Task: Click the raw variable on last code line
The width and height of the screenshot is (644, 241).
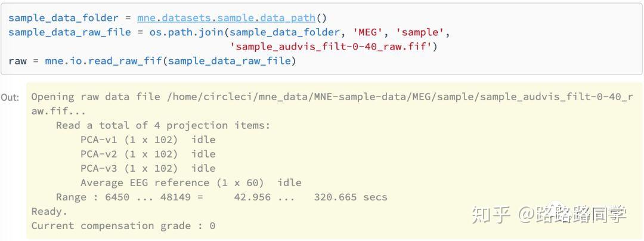Action: click(x=18, y=61)
